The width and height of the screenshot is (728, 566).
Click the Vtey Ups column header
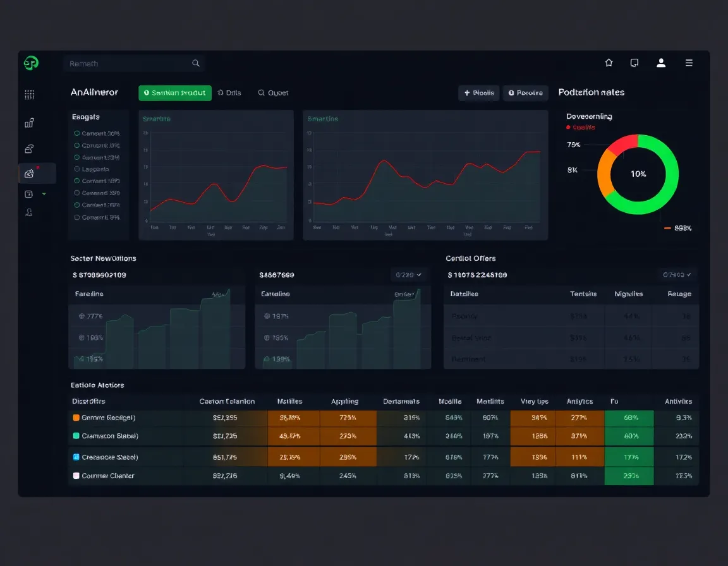535,401
